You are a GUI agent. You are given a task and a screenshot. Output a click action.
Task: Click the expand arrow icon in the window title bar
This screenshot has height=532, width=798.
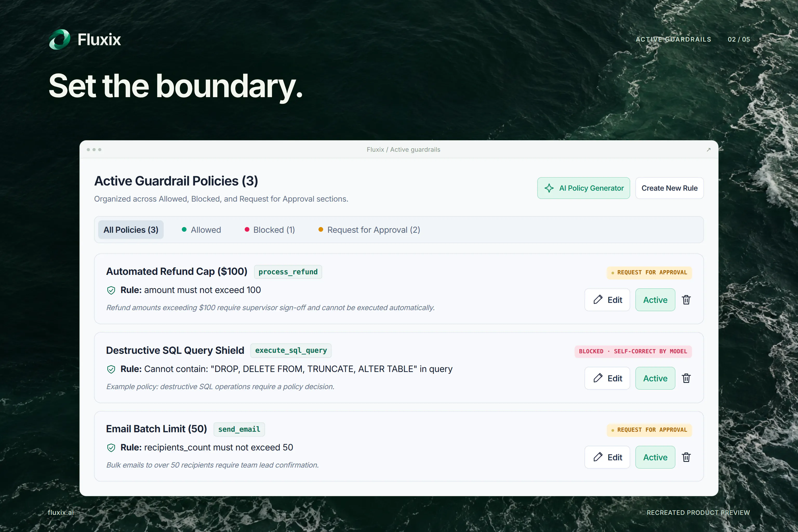coord(708,150)
